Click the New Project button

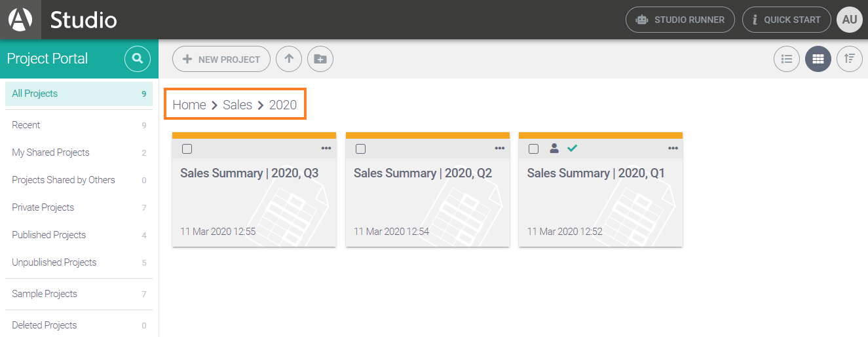pos(221,59)
